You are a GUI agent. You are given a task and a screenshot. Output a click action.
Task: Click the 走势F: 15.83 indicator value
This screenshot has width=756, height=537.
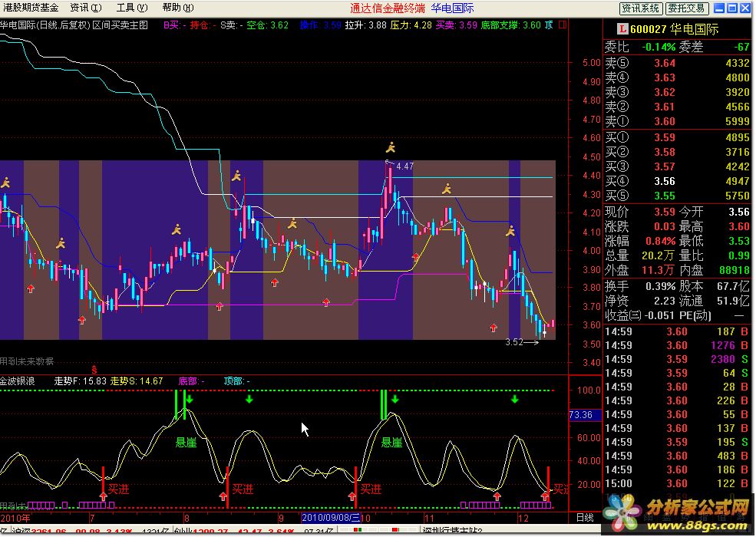click(x=80, y=381)
